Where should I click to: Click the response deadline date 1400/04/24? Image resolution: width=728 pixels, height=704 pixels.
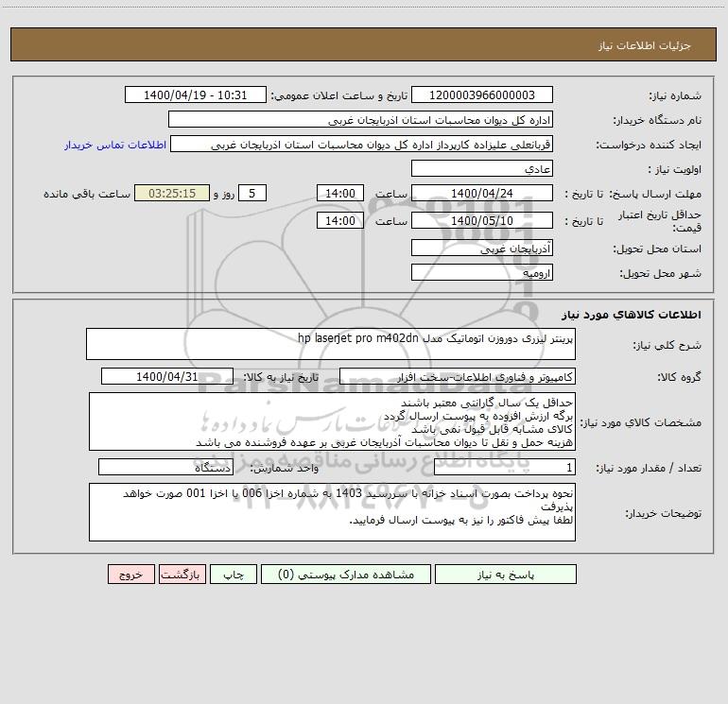pyautogui.click(x=482, y=194)
